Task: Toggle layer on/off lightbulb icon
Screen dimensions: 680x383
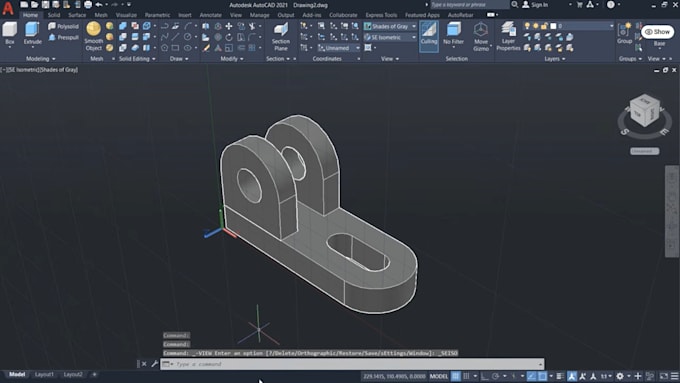Action: pos(527,26)
